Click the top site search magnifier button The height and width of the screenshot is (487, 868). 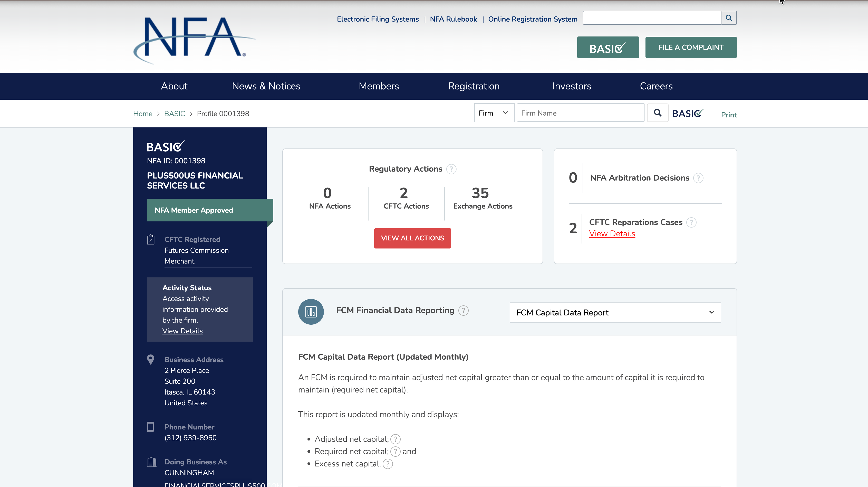pyautogui.click(x=729, y=18)
